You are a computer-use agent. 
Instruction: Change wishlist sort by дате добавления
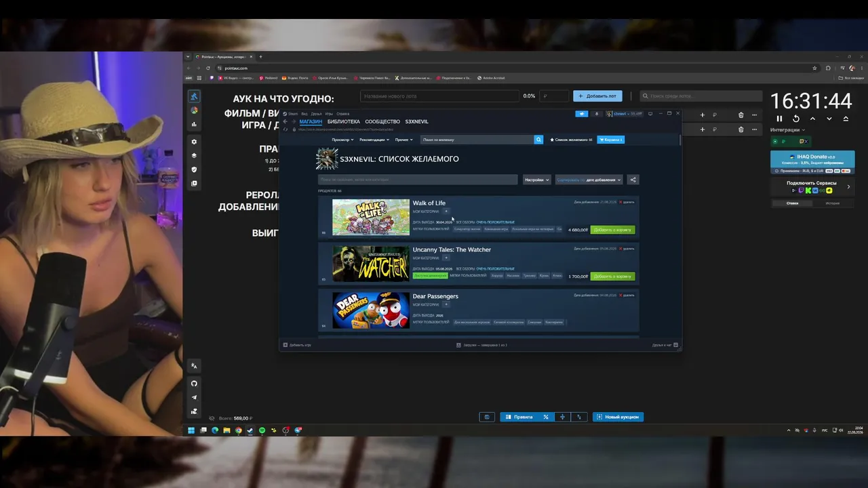(589, 180)
